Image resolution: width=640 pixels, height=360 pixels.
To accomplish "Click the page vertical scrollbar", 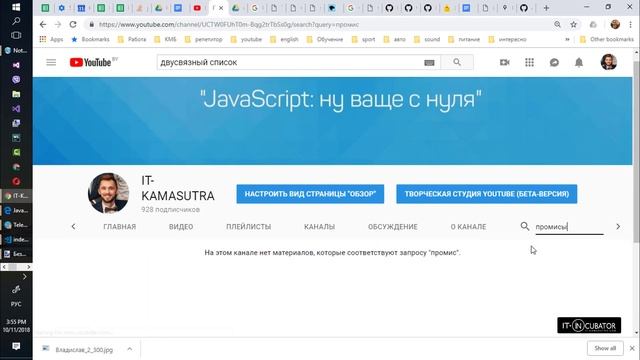I will pyautogui.click(x=636, y=151).
